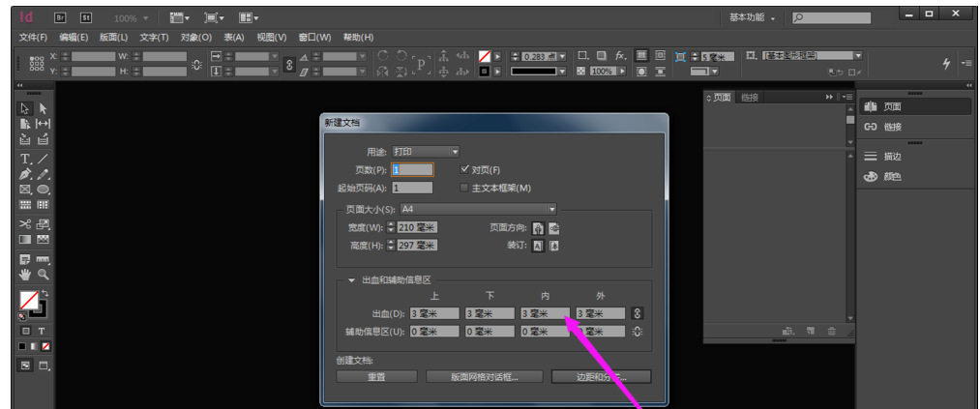Click the Quick Apply lightning icon
This screenshot has width=980, height=409.
tap(946, 63)
